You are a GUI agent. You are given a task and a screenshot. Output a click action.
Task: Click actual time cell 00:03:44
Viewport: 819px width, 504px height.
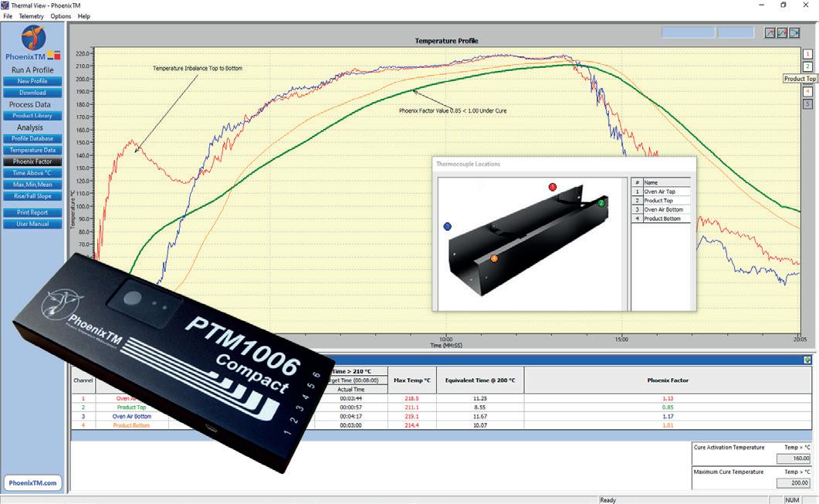click(x=351, y=398)
